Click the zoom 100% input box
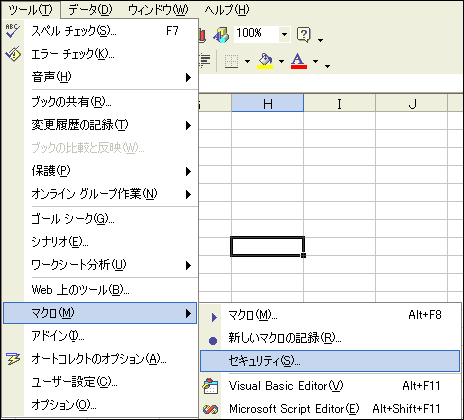This screenshot has height=420, width=464. 256,34
